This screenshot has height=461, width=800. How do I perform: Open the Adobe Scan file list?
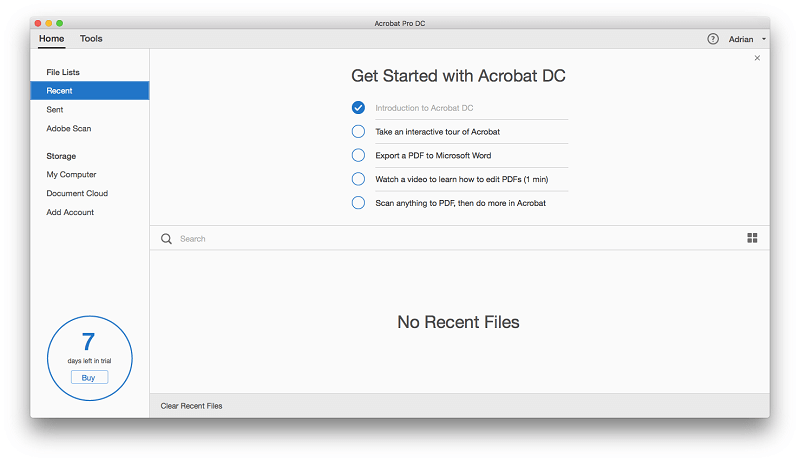(69, 129)
